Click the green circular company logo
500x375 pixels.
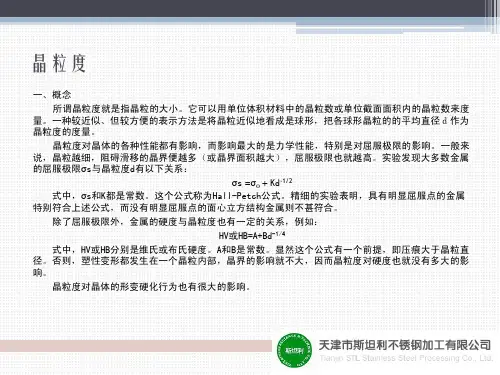click(294, 350)
